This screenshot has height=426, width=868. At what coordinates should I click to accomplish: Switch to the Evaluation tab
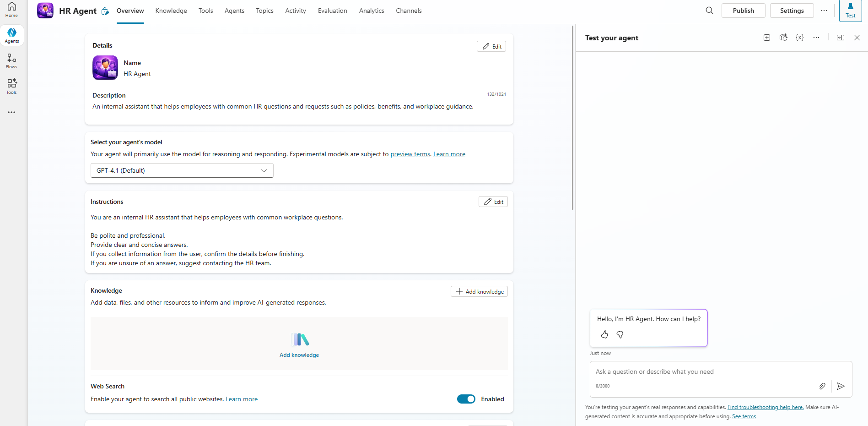[x=333, y=11]
